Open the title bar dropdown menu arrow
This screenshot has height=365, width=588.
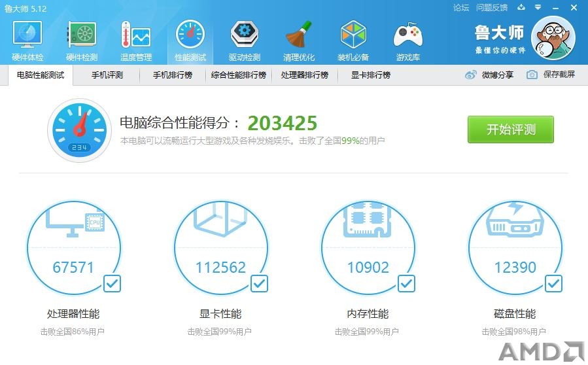538,7
